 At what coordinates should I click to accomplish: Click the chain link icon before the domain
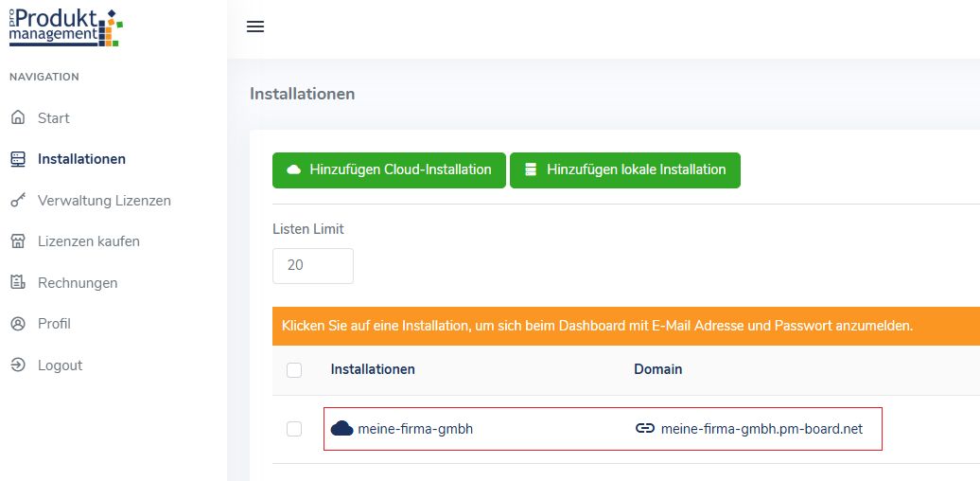tap(644, 429)
